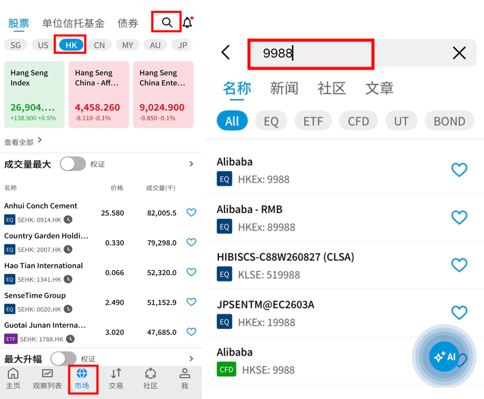Viewport: 484px width, 399px height.
Task: Open the Hang Seng China - Aff... card
Action: (x=99, y=94)
